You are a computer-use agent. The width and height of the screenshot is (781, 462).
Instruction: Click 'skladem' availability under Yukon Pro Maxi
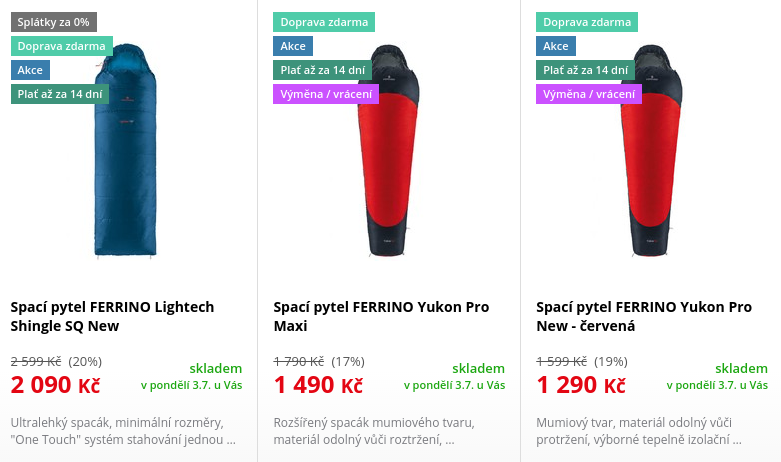pos(478,368)
